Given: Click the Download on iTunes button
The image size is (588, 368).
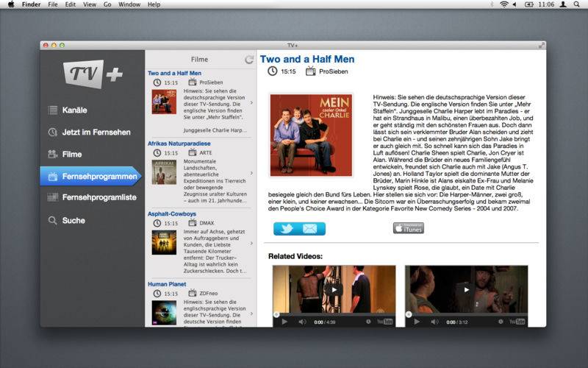Looking at the screenshot, I should point(409,228).
